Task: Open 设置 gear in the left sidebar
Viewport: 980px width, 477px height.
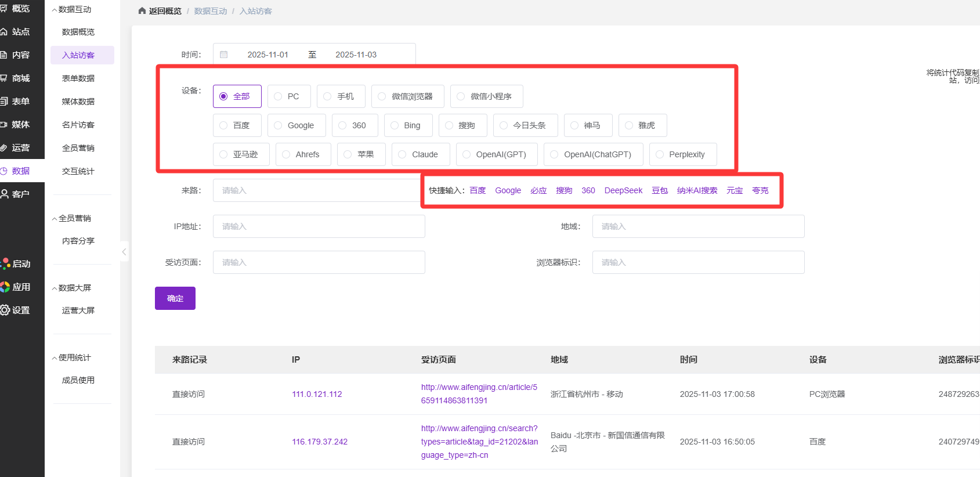Action: click(x=17, y=310)
